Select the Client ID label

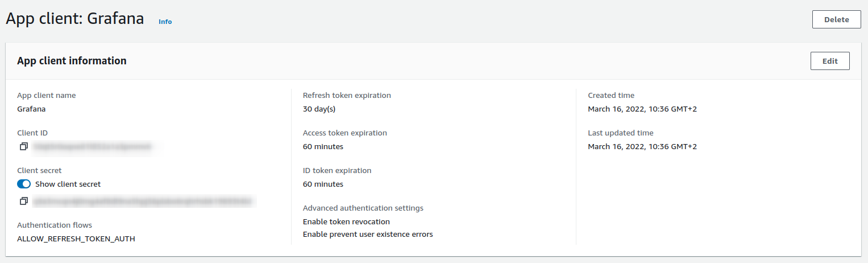tap(32, 133)
